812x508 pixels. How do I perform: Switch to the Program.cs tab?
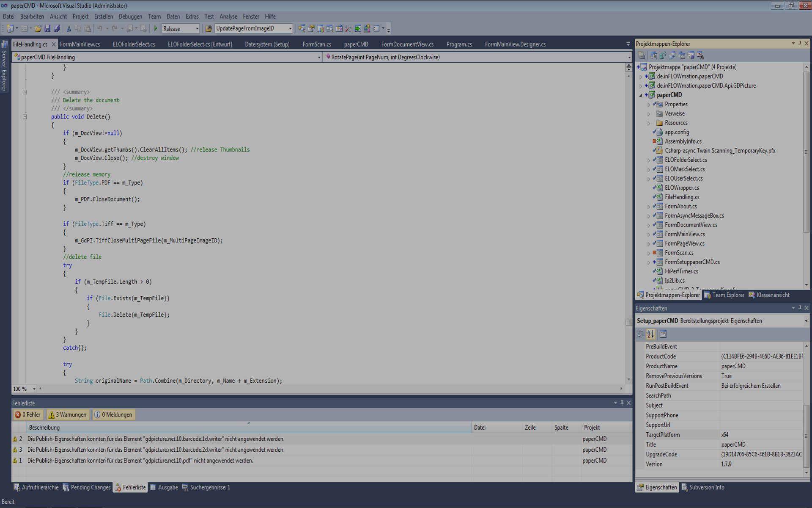(459, 44)
